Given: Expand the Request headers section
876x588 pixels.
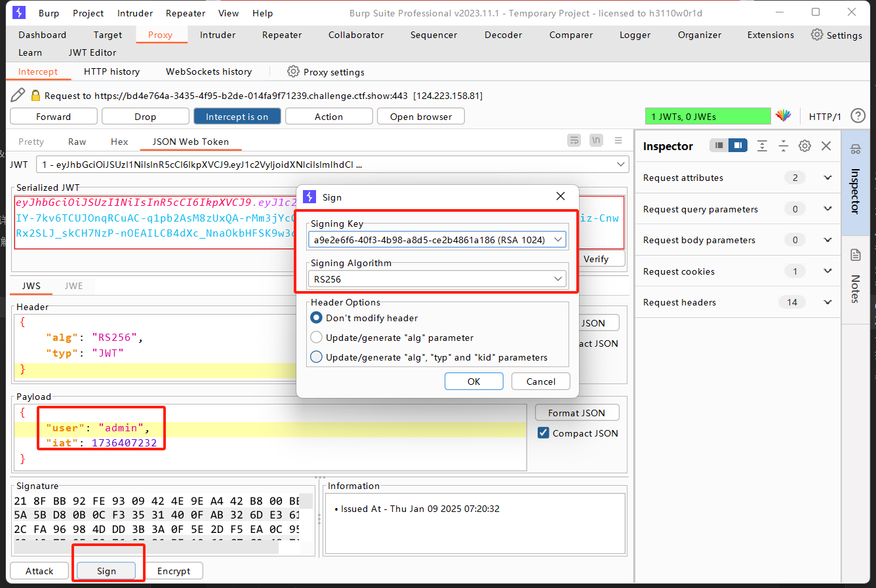Looking at the screenshot, I should 827,302.
